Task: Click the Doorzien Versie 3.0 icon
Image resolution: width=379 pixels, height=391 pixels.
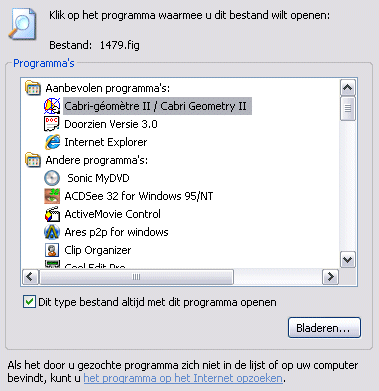Action: click(52, 124)
